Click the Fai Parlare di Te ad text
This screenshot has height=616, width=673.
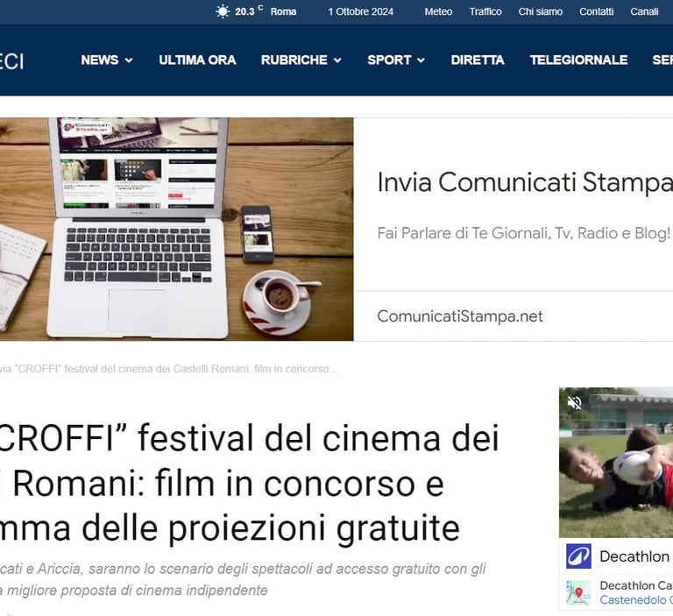point(523,233)
